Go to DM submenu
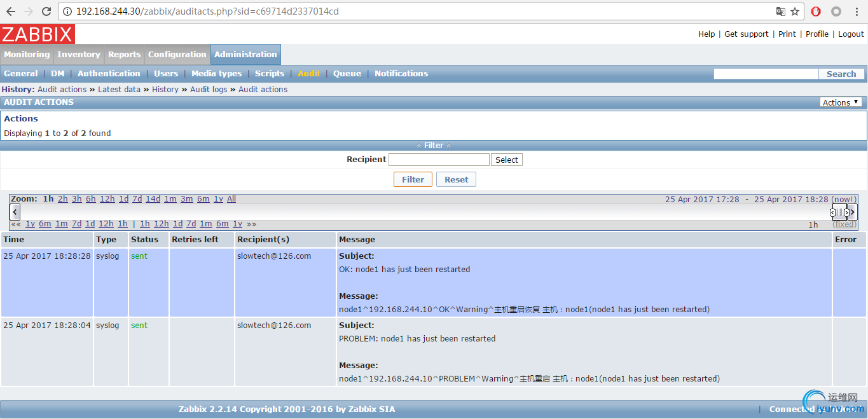This screenshot has height=419, width=868. point(58,74)
